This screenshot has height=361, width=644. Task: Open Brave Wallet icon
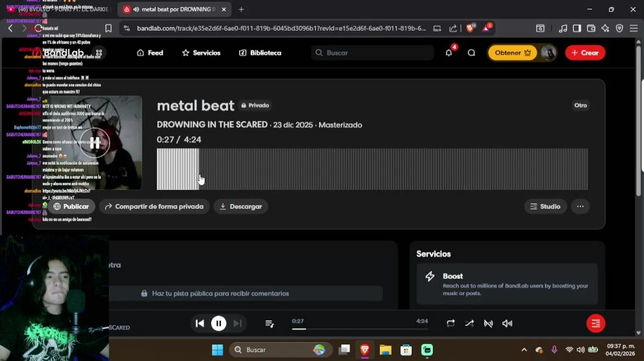pos(591,29)
